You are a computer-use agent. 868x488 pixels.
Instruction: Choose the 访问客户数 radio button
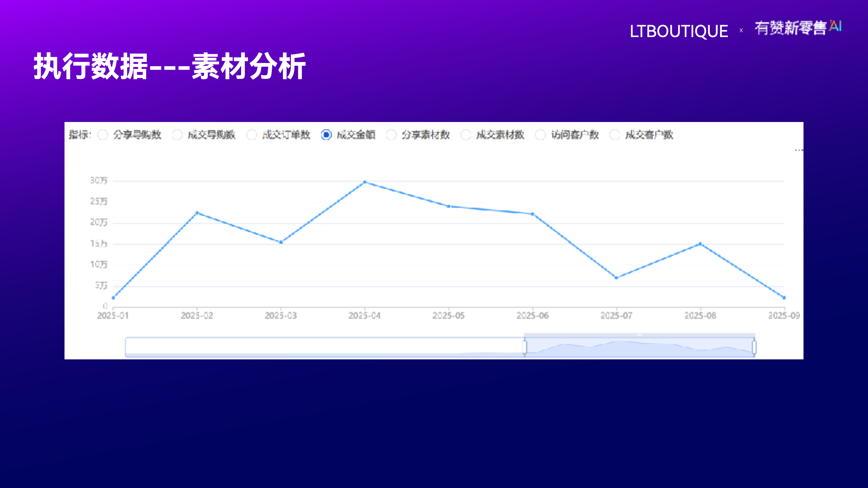point(540,135)
